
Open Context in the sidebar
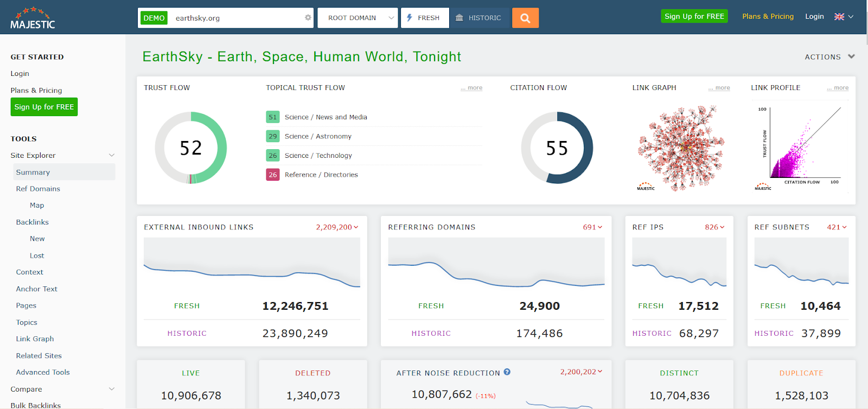pyautogui.click(x=29, y=272)
